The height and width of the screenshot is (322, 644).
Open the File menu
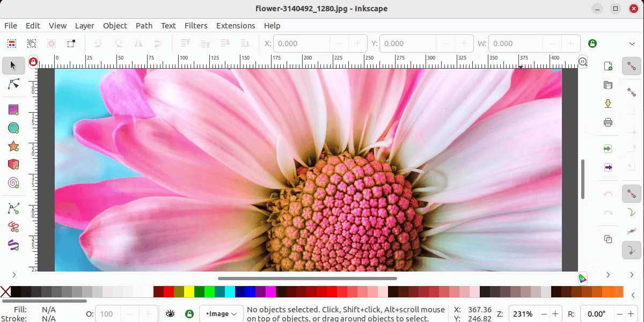(11, 25)
